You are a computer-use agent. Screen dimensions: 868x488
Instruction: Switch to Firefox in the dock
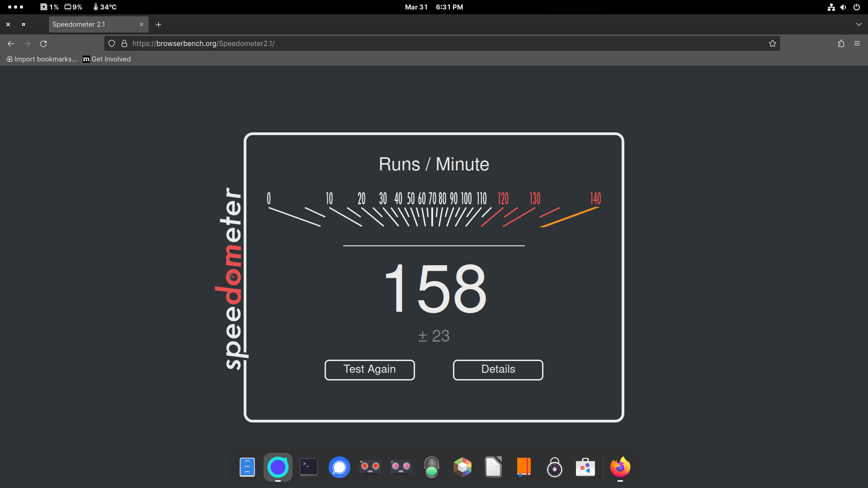point(620,467)
